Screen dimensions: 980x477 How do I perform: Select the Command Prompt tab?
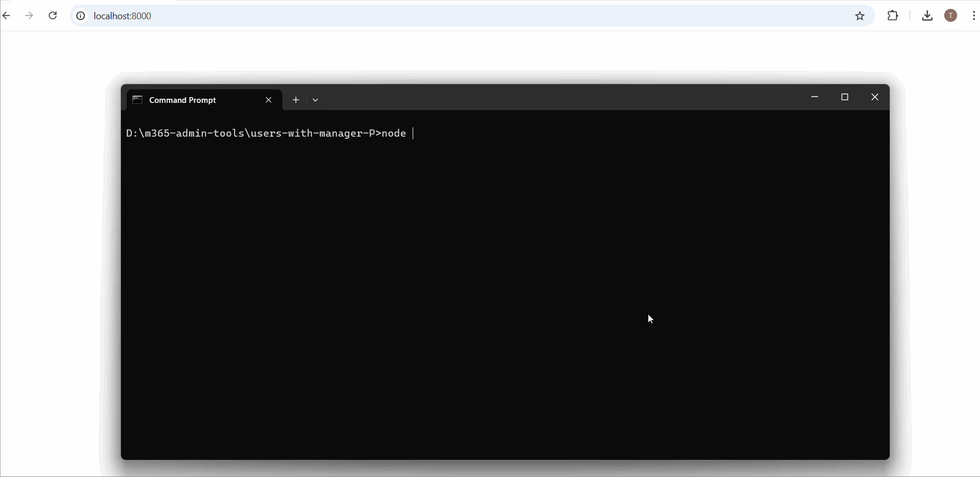tap(205, 100)
